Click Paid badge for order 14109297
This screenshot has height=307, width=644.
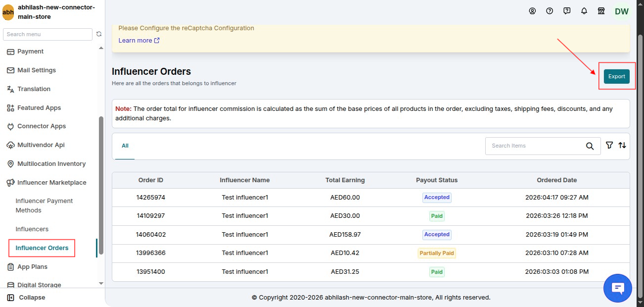[x=437, y=216]
